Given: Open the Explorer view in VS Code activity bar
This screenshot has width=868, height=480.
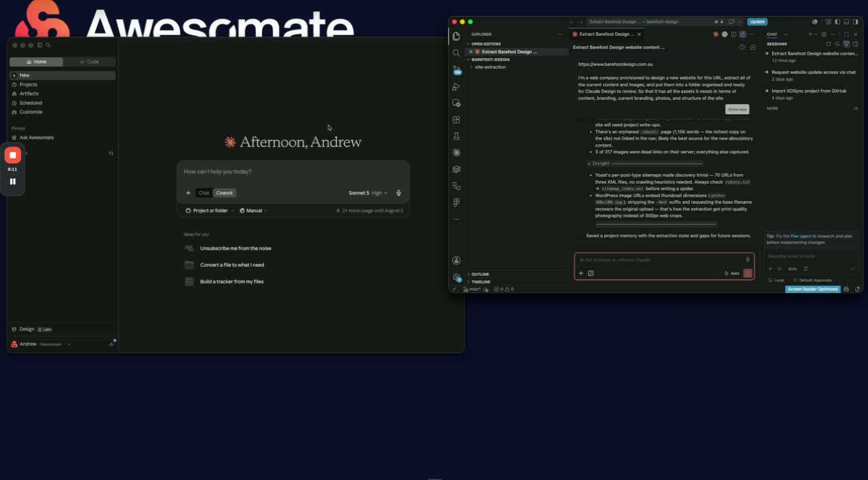Looking at the screenshot, I should [456, 36].
